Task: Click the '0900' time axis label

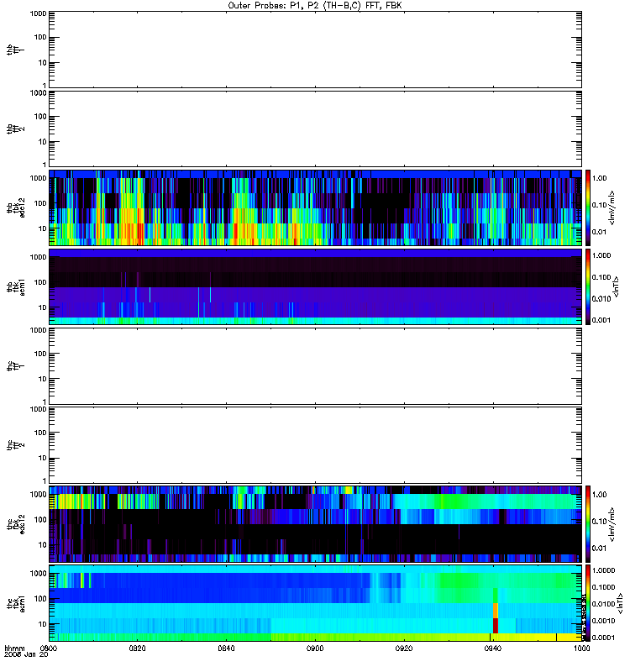Action: pos(315,648)
